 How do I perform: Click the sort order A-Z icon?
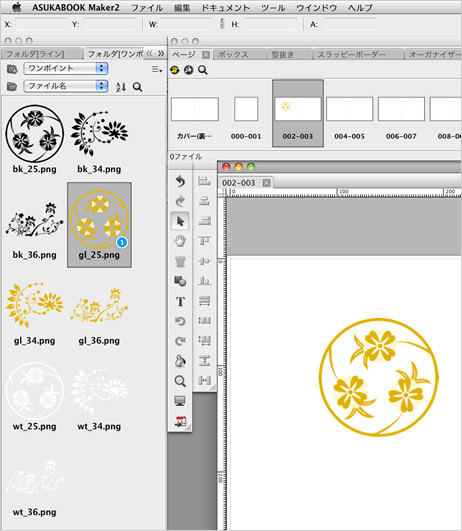tap(121, 87)
